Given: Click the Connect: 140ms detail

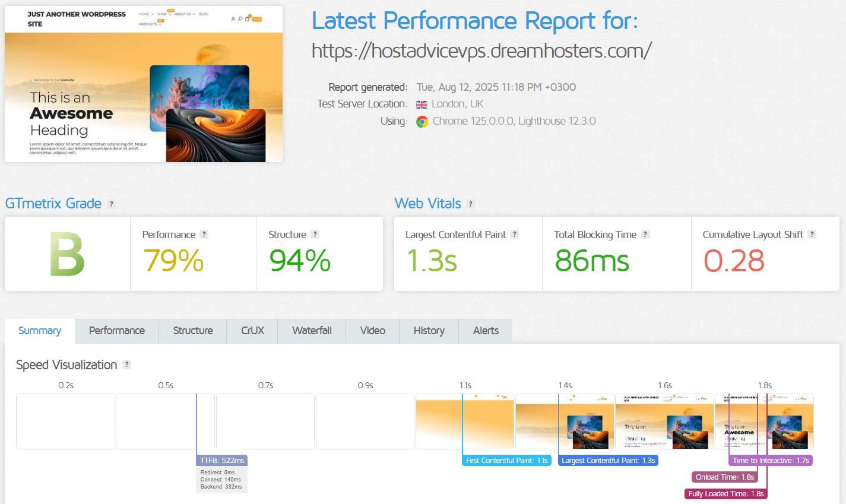Looking at the screenshot, I should point(221,480).
